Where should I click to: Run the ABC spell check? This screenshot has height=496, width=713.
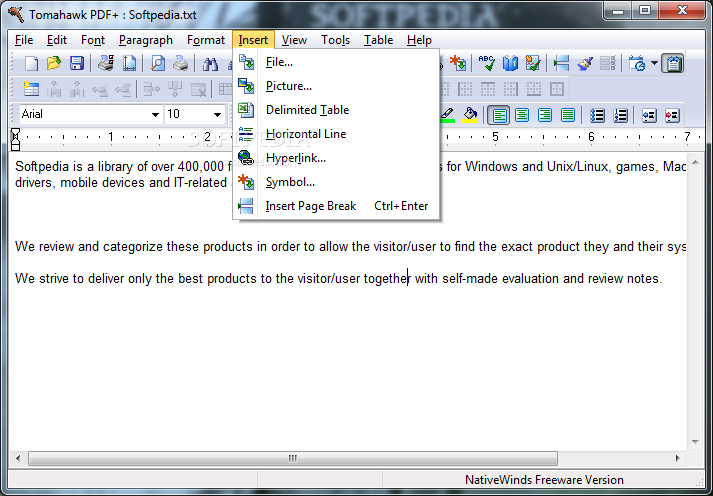487,63
